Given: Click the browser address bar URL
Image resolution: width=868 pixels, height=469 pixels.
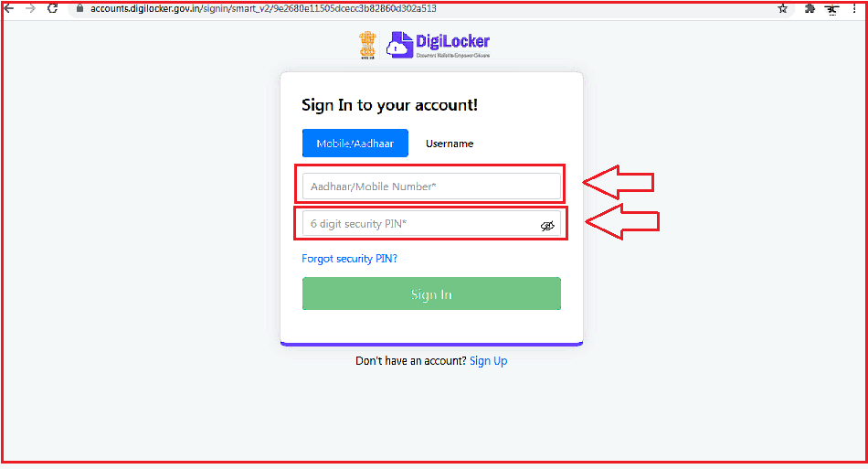Looking at the screenshot, I should point(263,8).
